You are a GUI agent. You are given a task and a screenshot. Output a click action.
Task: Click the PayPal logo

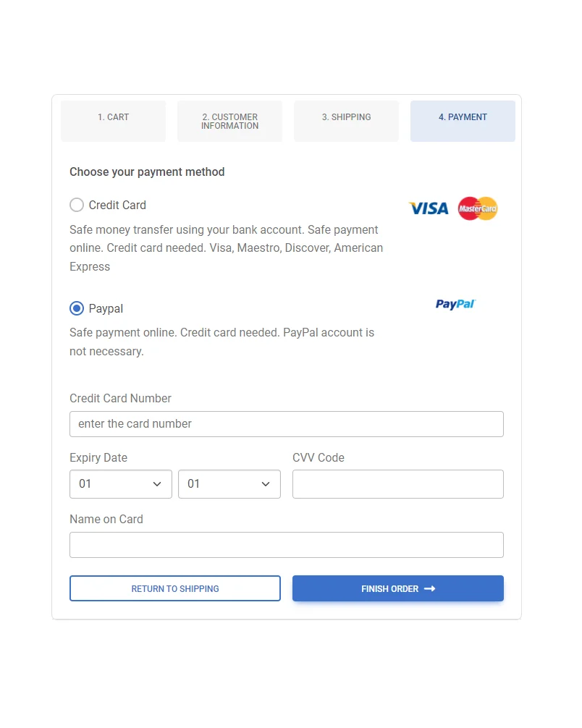[455, 304]
